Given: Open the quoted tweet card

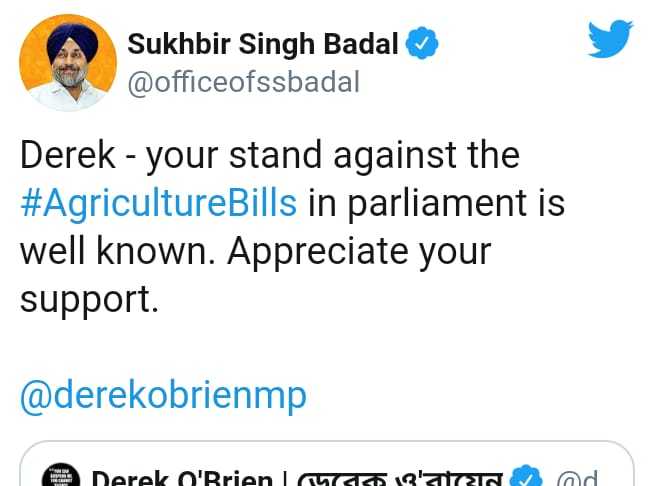Looking at the screenshot, I should (327, 463).
